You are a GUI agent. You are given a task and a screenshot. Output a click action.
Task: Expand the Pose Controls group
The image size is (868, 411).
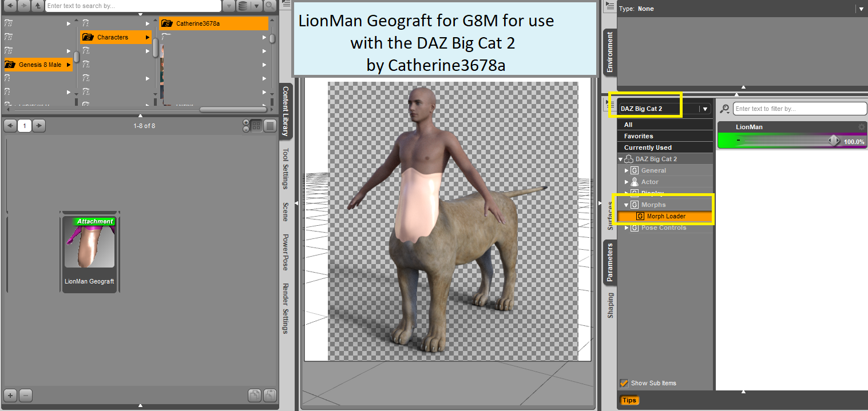[627, 228]
